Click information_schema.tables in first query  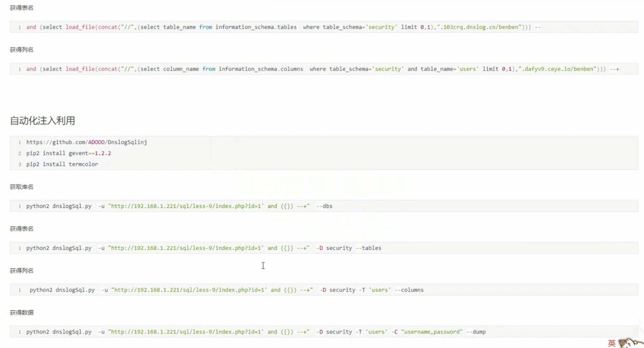pyautogui.click(x=256, y=27)
